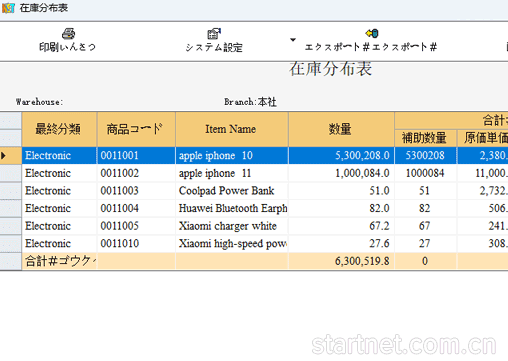Screen dimensions: 508x361
Task: Click auxiliary quantity 5300208
Action: (x=425, y=155)
